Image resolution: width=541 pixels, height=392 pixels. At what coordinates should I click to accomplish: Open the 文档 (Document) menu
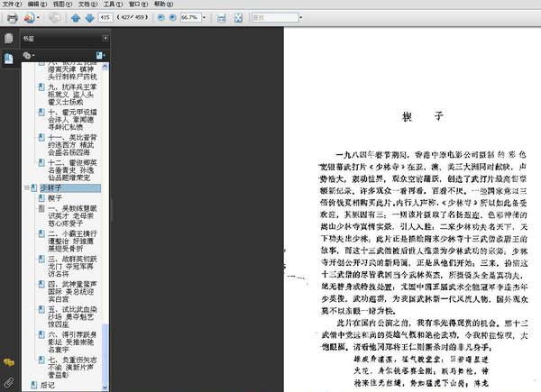click(x=88, y=4)
